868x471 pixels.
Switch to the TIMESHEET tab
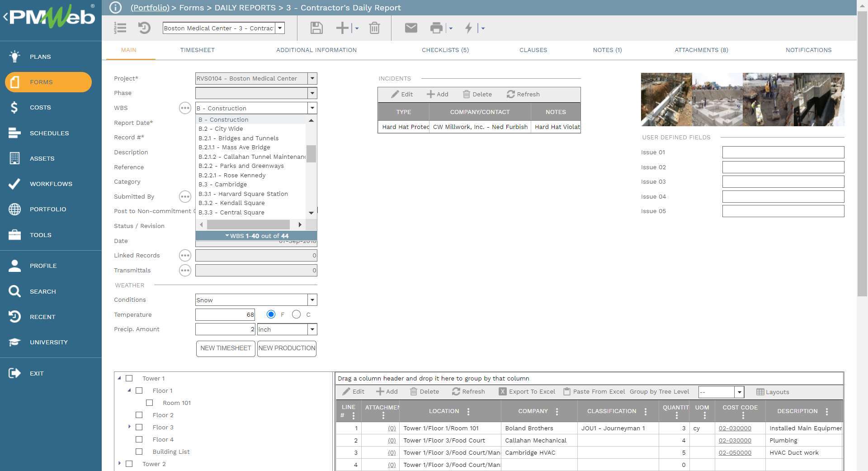pos(197,50)
